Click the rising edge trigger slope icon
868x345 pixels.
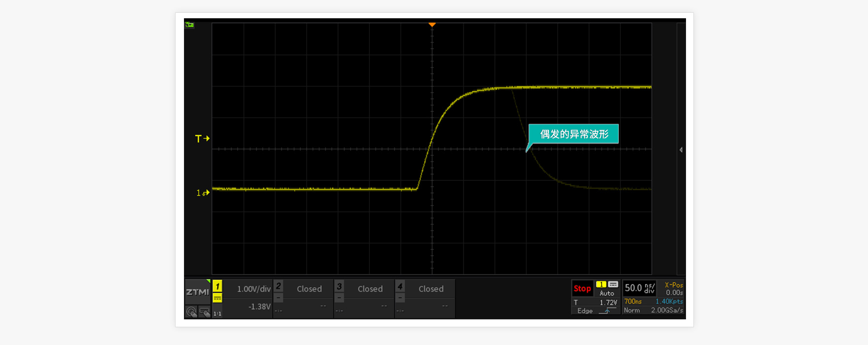coord(607,311)
